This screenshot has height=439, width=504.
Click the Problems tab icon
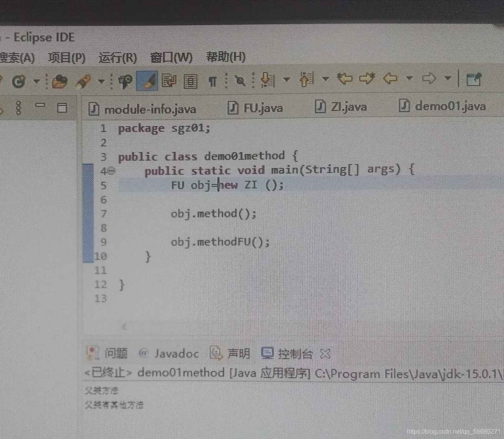(x=93, y=353)
